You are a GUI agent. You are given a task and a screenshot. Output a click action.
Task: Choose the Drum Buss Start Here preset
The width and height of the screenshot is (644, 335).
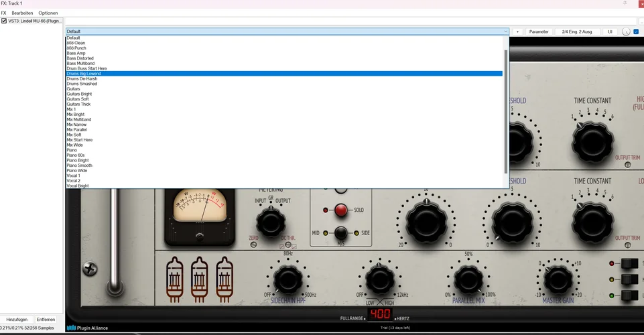tap(284, 68)
